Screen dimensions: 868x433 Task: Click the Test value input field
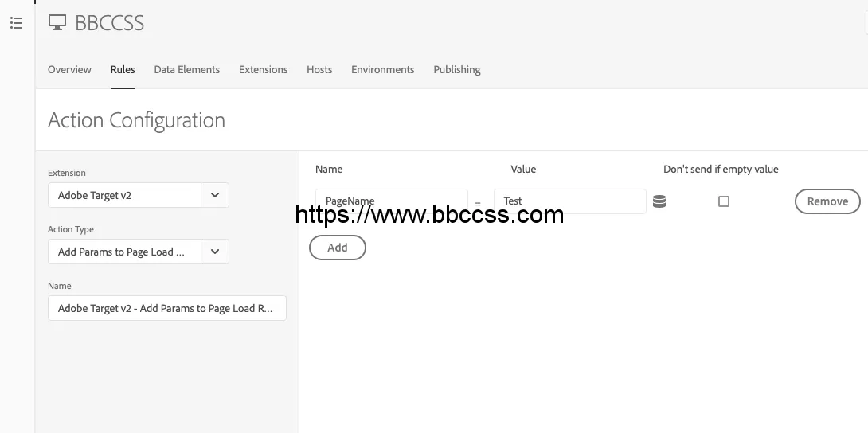[x=569, y=201]
